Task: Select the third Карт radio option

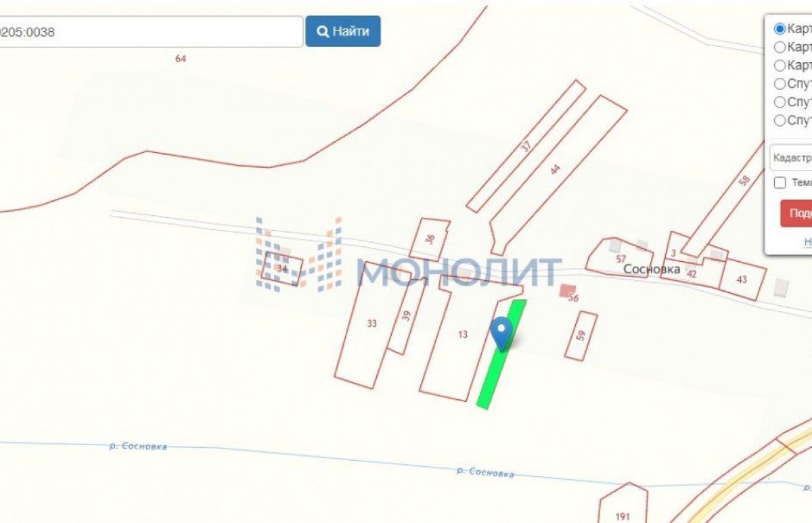Action: 780,66
